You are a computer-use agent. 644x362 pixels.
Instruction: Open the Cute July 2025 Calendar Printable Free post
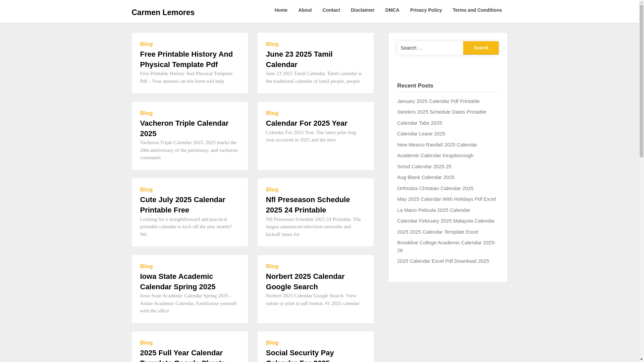point(182,205)
